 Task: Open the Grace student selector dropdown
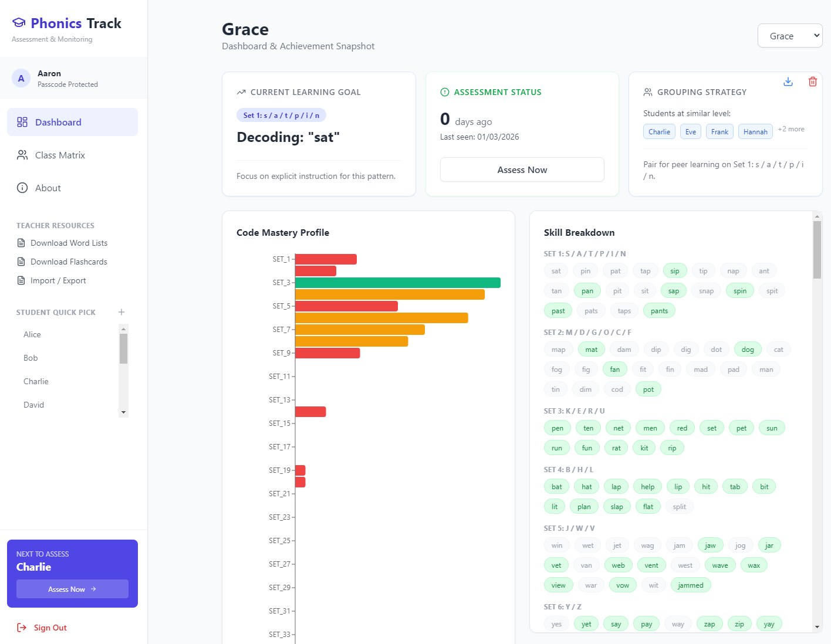[x=789, y=36]
